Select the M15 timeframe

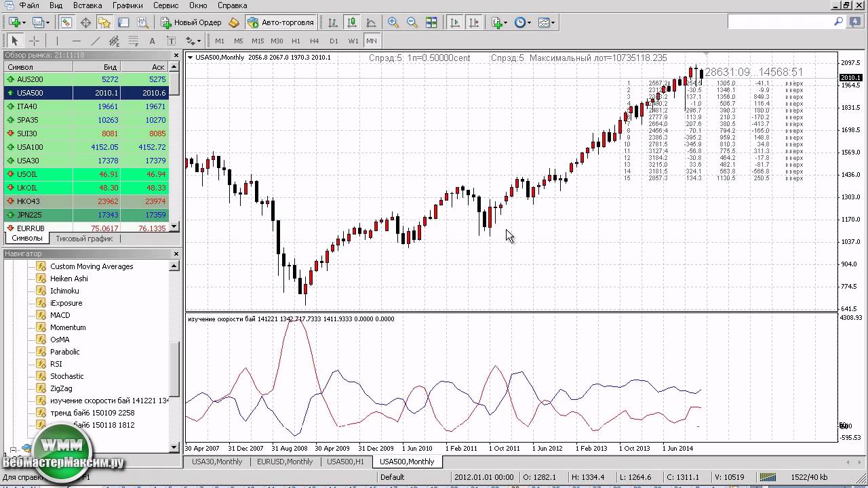[258, 41]
